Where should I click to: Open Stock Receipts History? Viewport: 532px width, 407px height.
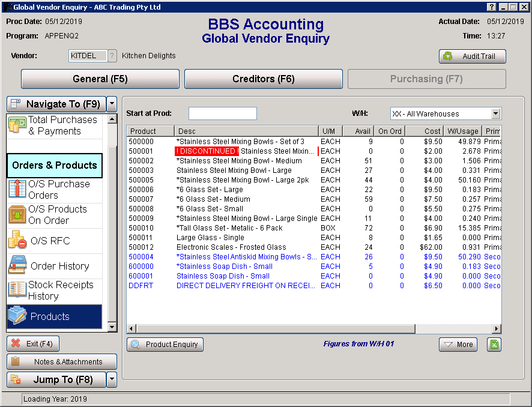[x=55, y=291]
